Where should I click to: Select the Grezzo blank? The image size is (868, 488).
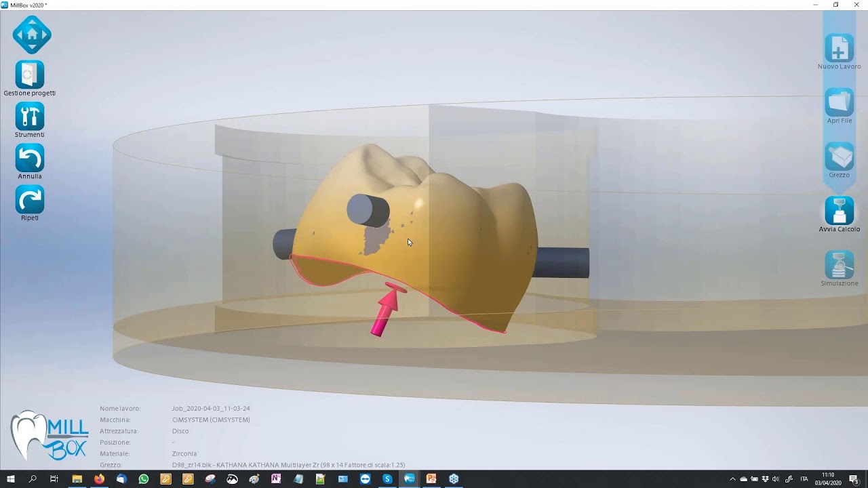pos(839,157)
